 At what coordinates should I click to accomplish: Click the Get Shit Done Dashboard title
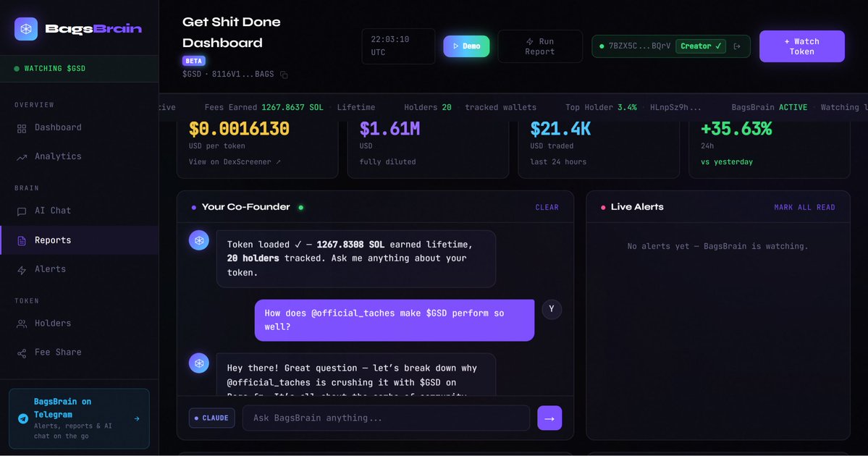[x=232, y=33]
